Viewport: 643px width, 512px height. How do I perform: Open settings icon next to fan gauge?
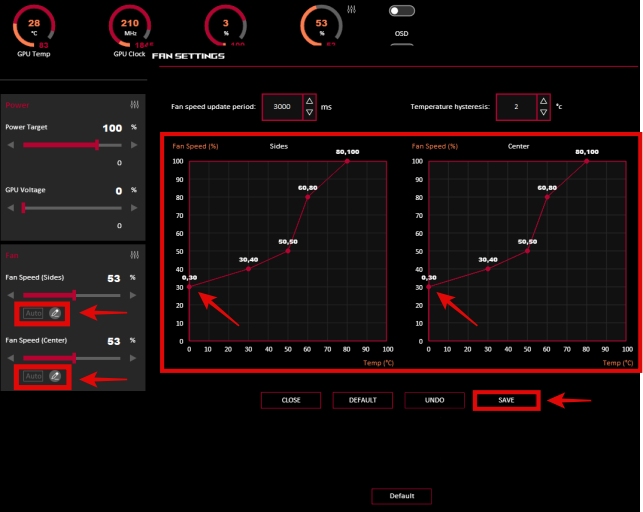tap(351, 9)
